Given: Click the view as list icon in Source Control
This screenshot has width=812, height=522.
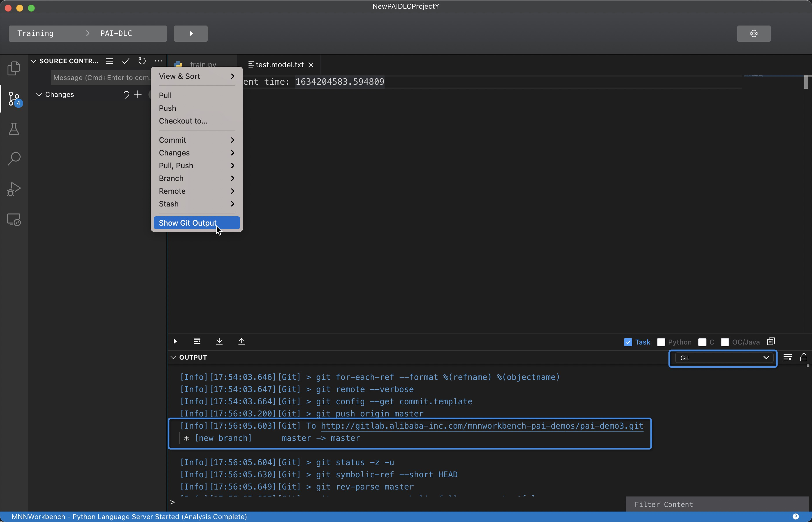Looking at the screenshot, I should click(109, 61).
